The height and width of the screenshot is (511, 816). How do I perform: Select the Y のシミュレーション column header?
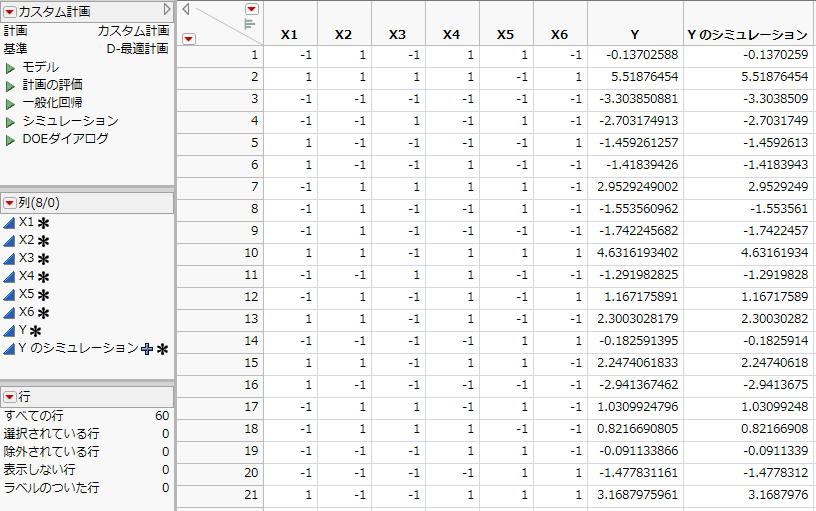point(748,34)
